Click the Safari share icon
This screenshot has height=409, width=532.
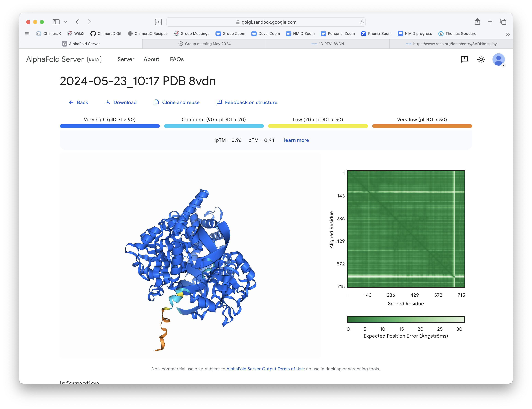coord(477,22)
